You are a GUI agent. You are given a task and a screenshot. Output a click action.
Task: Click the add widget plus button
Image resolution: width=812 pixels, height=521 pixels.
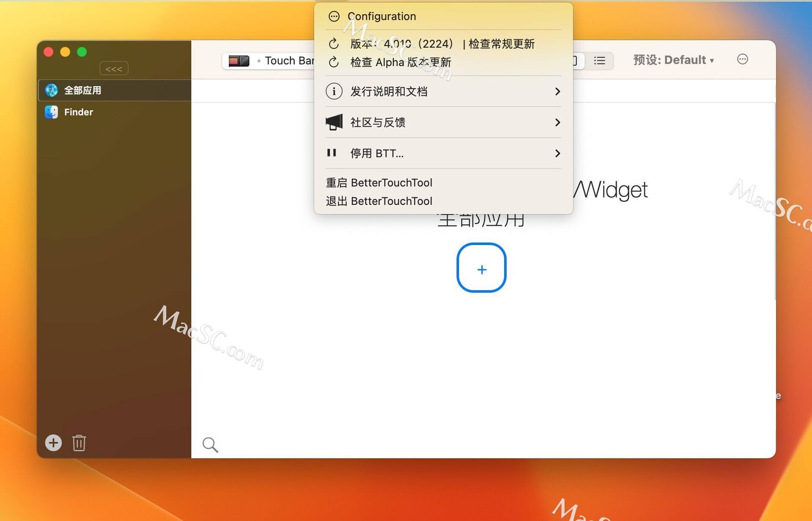point(482,269)
